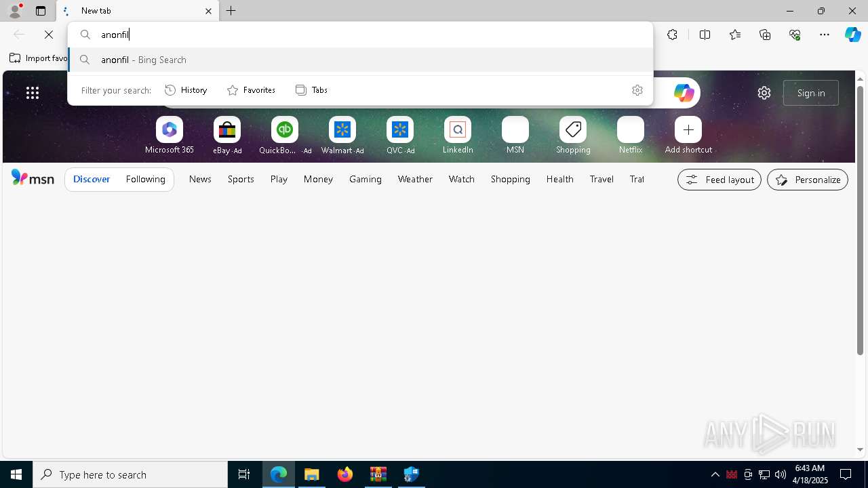Click the Copilot icon in the page search box

click(684, 93)
